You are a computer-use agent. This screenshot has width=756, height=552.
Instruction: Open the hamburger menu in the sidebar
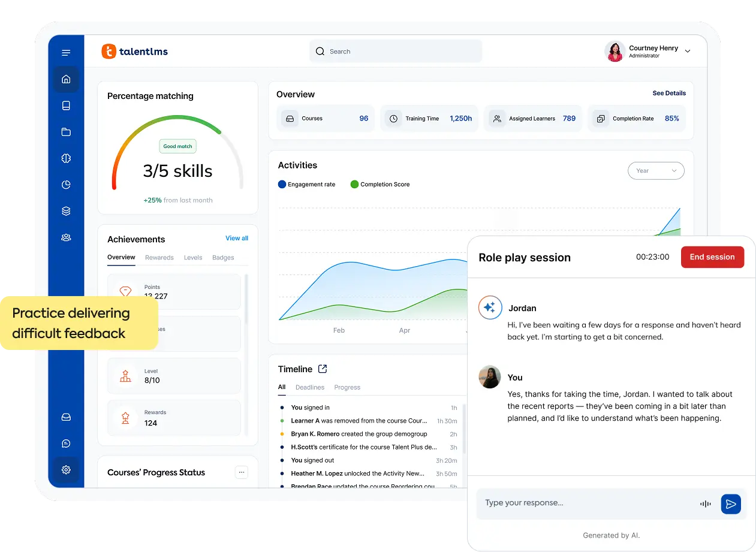pos(66,53)
